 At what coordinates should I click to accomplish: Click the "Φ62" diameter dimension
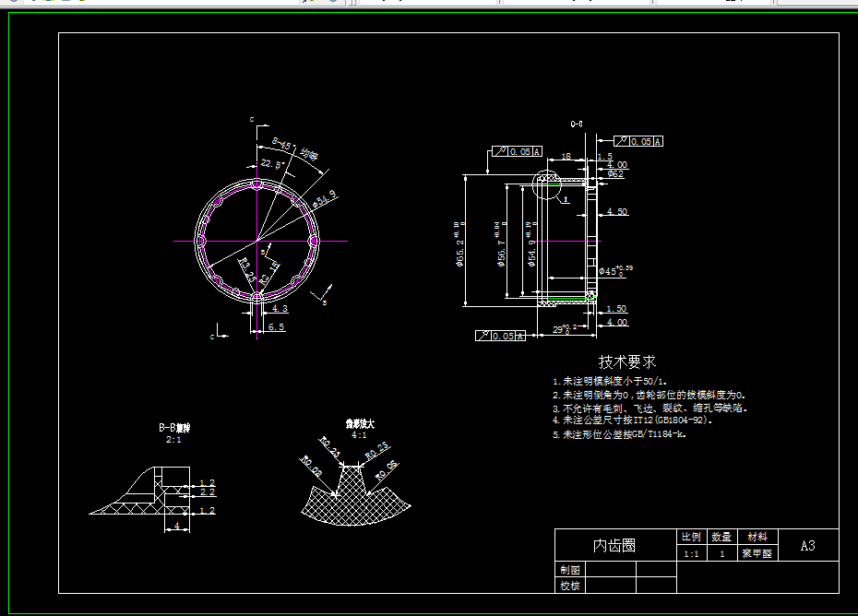click(615, 174)
